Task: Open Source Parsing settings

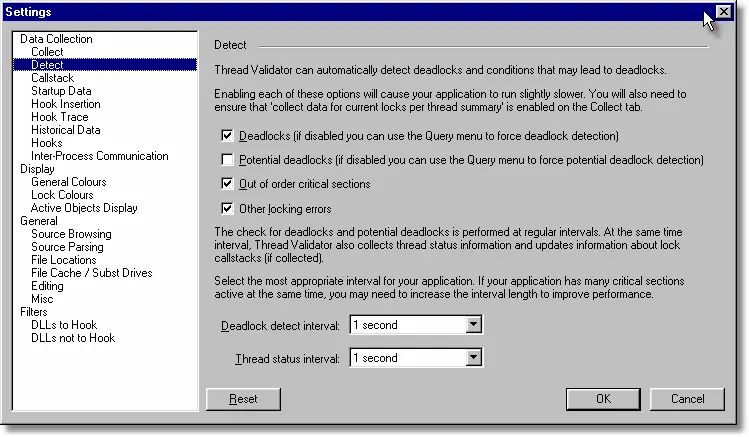Action: [67, 246]
